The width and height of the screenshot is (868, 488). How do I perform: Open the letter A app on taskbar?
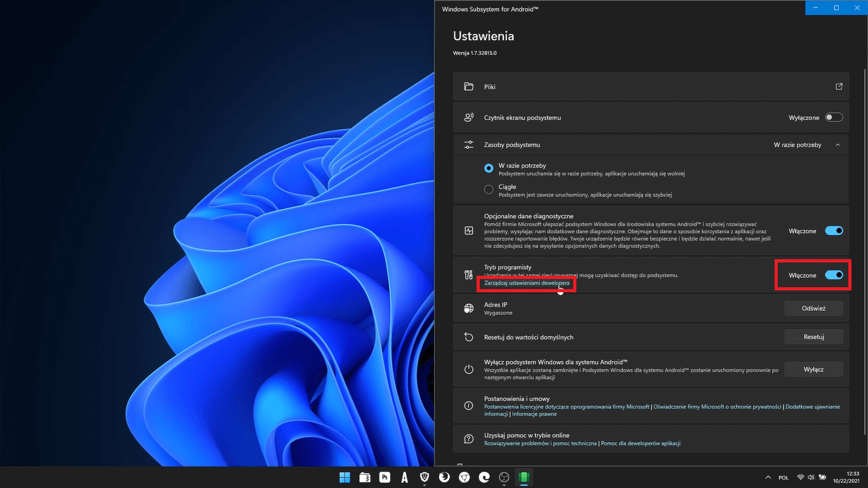[404, 477]
